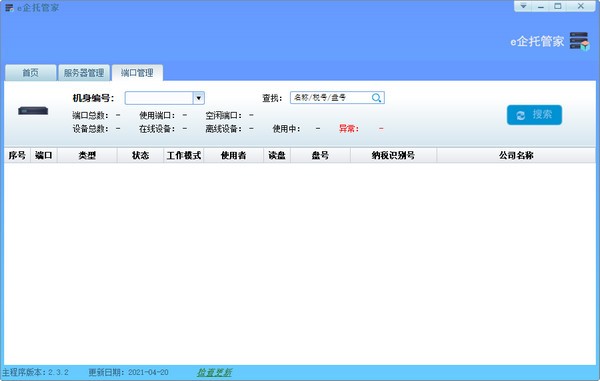Click the blue 搜索 button
This screenshot has width=600, height=381.
[534, 115]
